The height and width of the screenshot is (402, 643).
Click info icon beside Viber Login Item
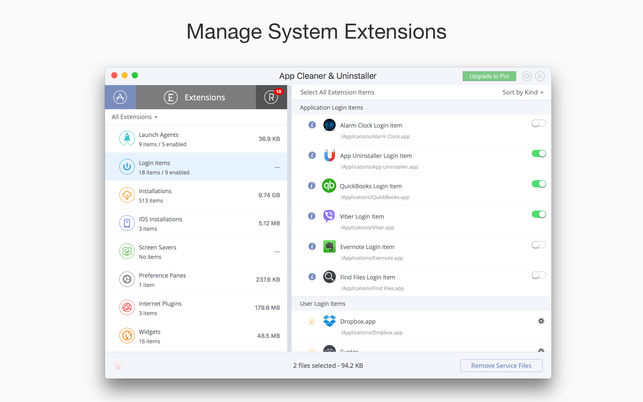(x=312, y=216)
